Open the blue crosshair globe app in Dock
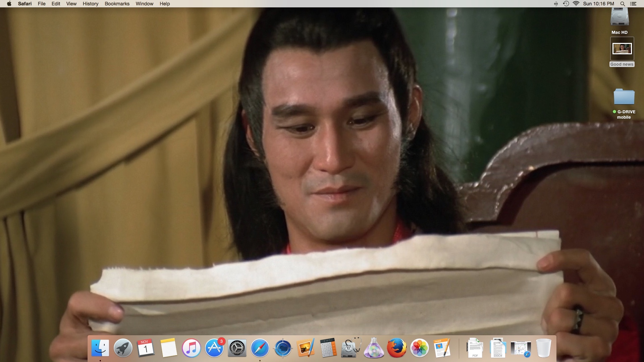 click(x=283, y=348)
